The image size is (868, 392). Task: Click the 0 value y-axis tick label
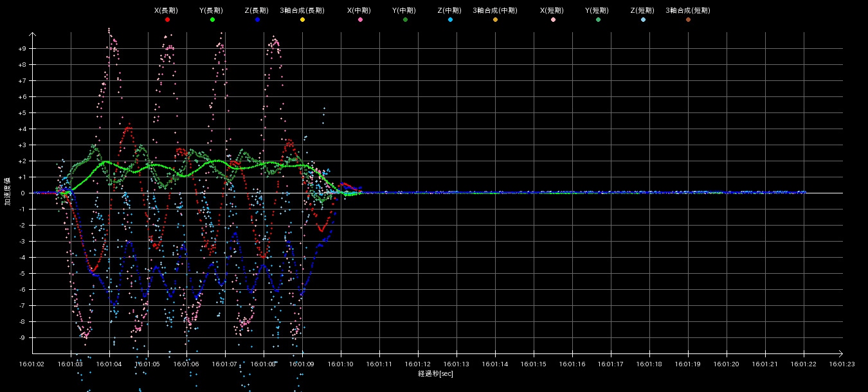click(x=24, y=193)
